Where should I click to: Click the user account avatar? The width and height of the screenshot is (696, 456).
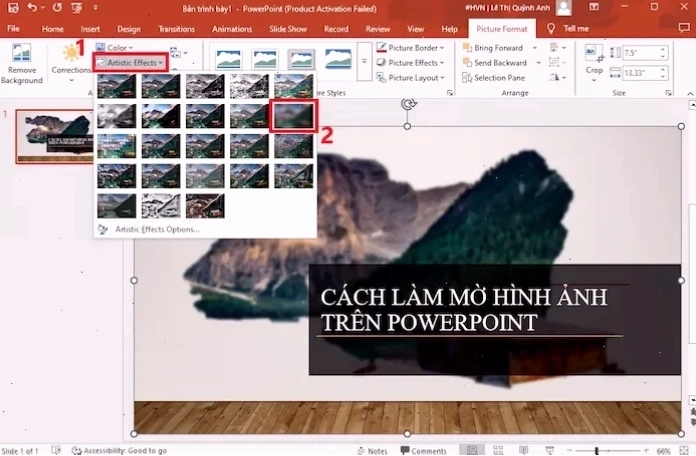pos(564,8)
